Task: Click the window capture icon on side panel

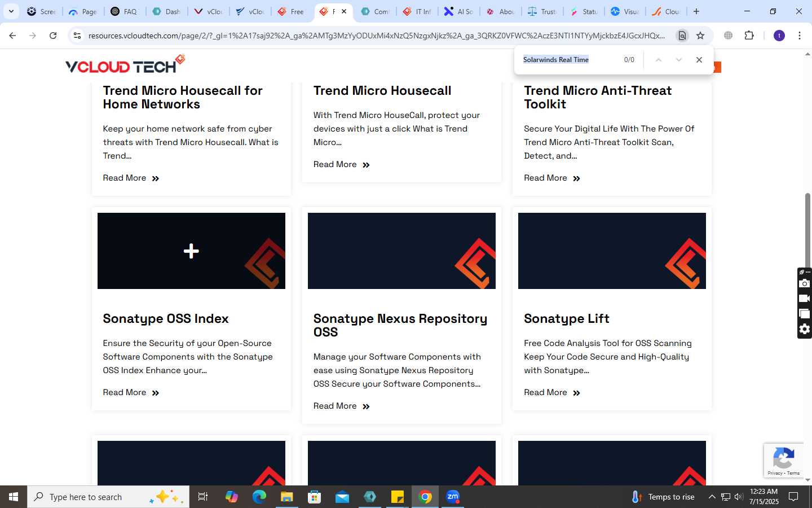Action: point(805,314)
